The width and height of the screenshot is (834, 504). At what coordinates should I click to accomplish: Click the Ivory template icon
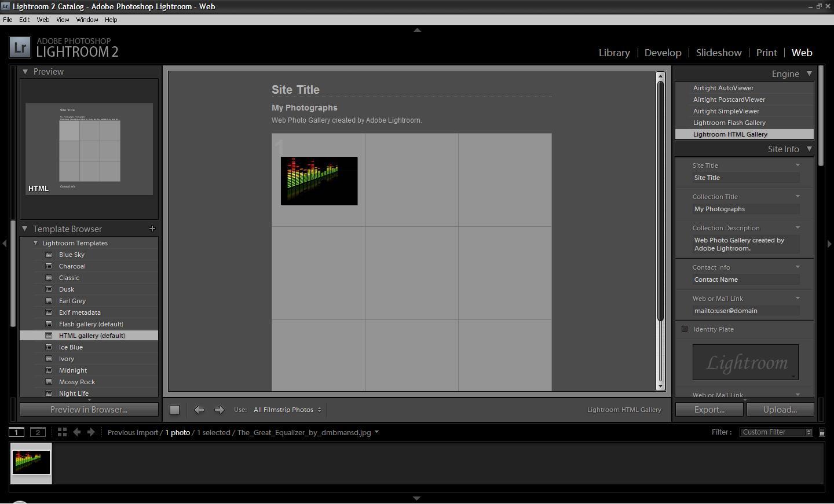pyautogui.click(x=49, y=359)
